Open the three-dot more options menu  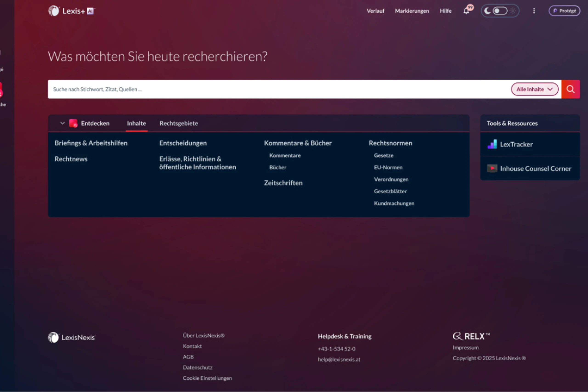(x=534, y=11)
